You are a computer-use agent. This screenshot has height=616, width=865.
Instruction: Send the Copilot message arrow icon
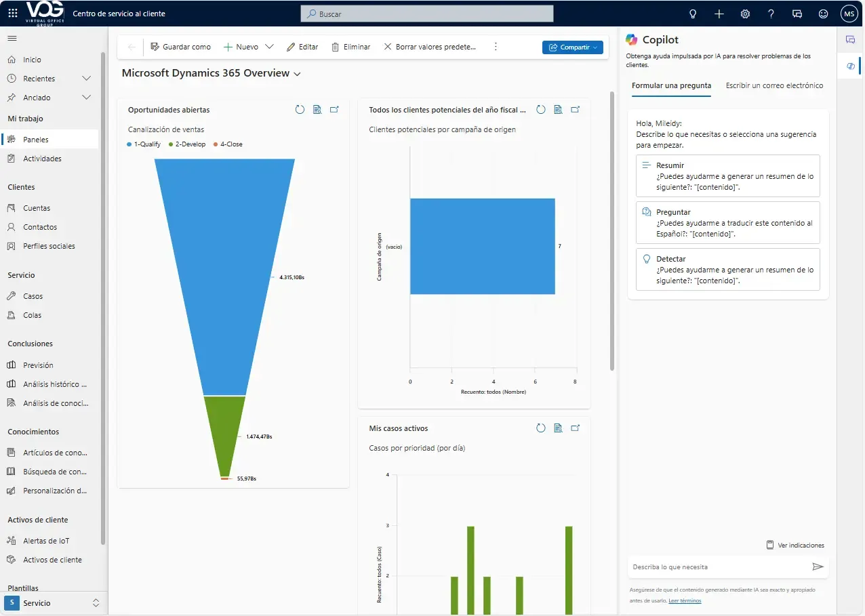(x=818, y=567)
